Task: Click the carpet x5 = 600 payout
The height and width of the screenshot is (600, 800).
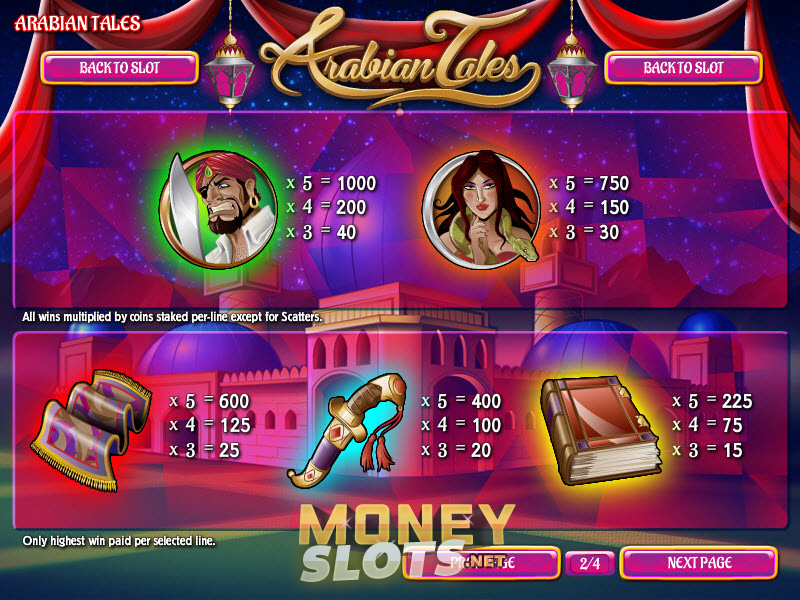Action: click(209, 402)
